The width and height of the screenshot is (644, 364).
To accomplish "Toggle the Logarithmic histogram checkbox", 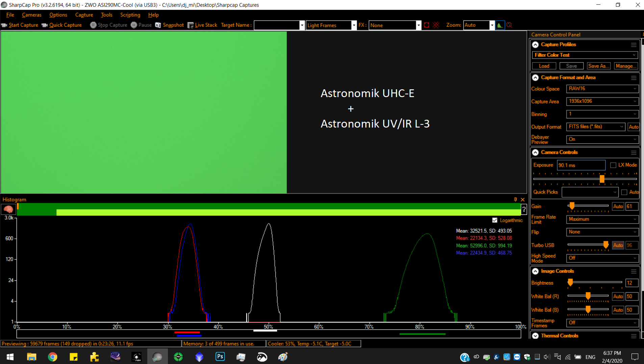I will tap(495, 220).
